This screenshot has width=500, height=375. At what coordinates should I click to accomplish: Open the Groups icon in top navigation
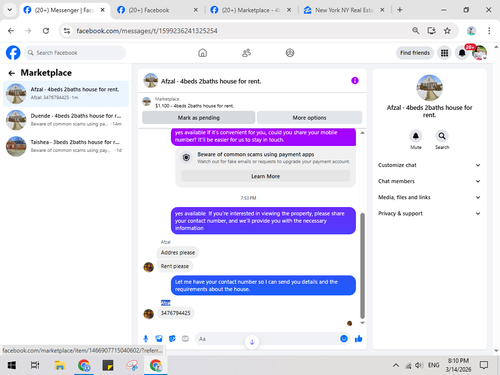coord(290,53)
